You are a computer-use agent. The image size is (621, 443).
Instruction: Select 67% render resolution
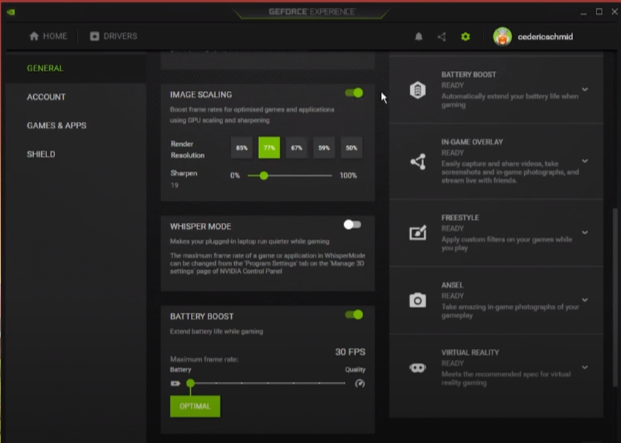(297, 148)
